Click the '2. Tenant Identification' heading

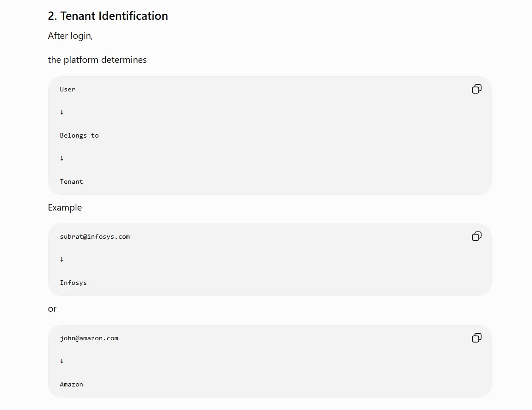[x=108, y=16]
